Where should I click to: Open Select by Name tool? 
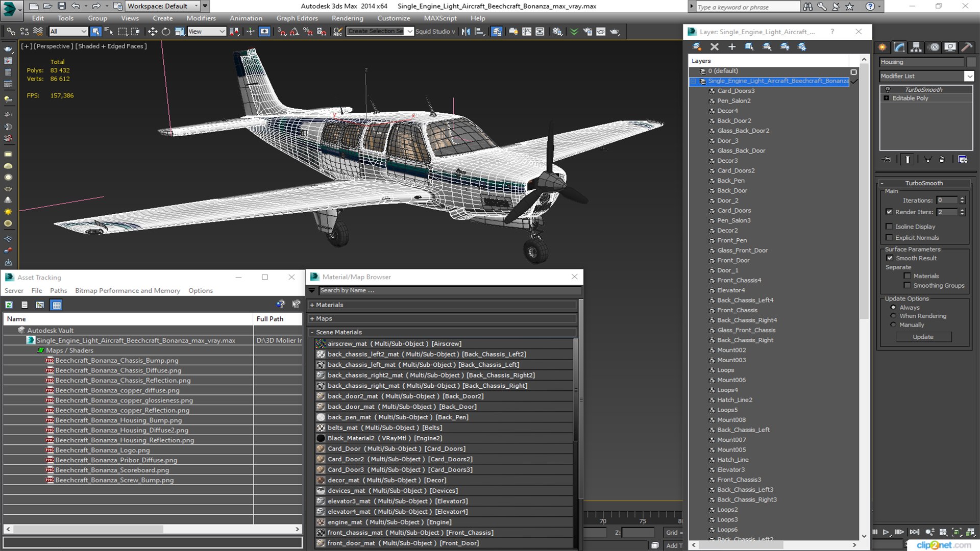109,32
